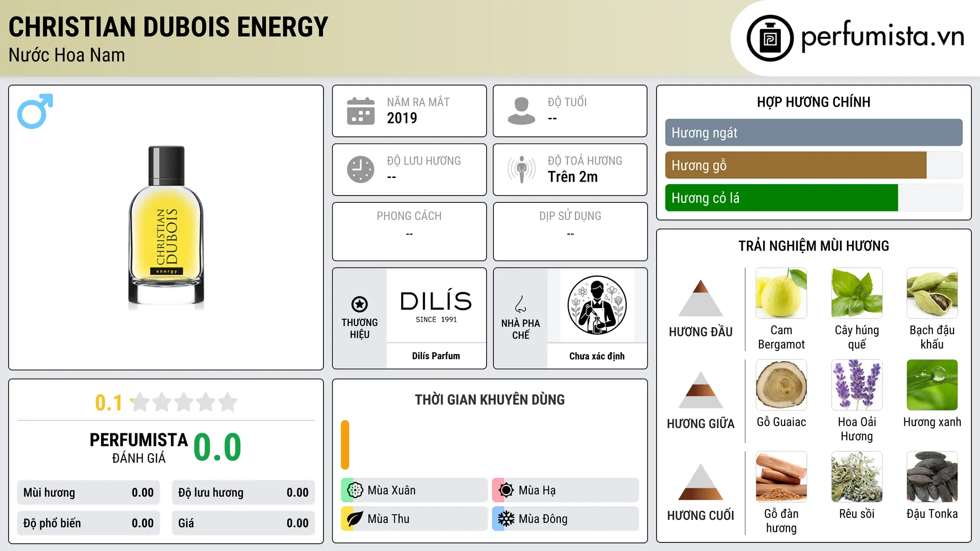
Task: Click the Hợp hương chính heading
Action: 813,102
